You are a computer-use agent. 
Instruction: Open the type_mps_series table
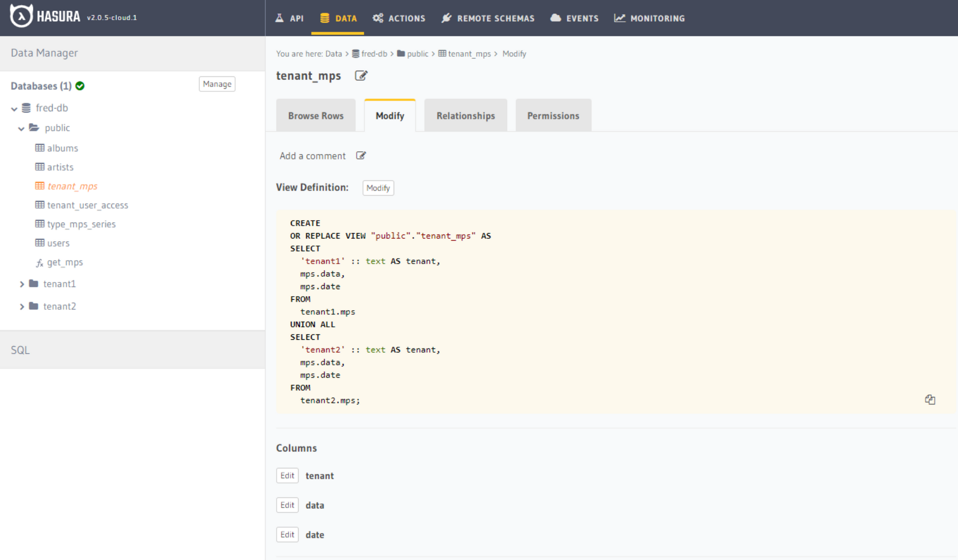[81, 224]
